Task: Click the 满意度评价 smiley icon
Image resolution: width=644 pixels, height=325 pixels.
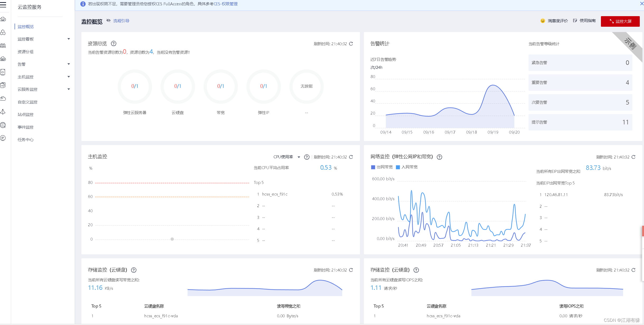Action: tap(543, 21)
